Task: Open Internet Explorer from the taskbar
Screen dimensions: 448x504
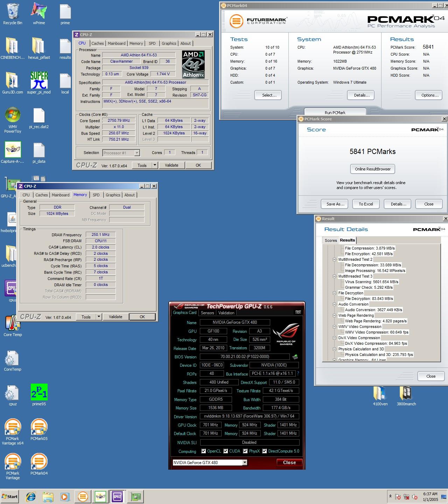Action: [31, 496]
